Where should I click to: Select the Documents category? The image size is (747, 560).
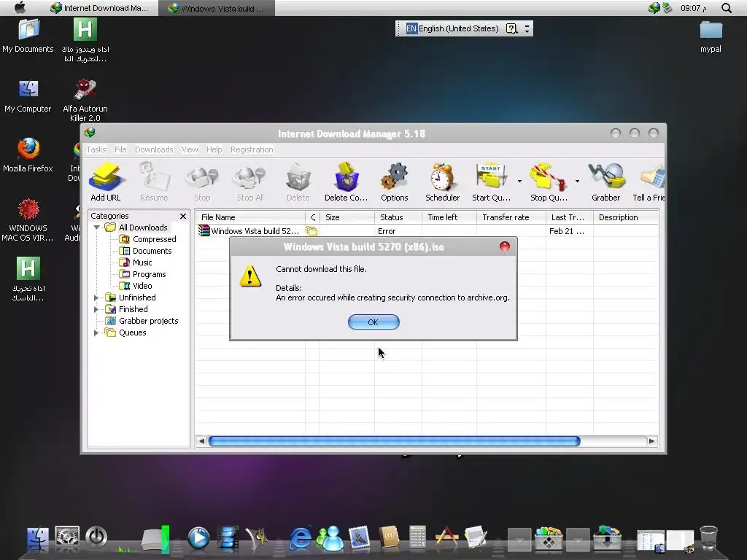(145, 251)
